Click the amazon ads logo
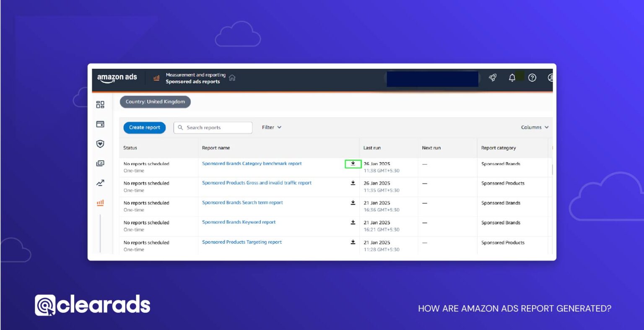 (117, 78)
